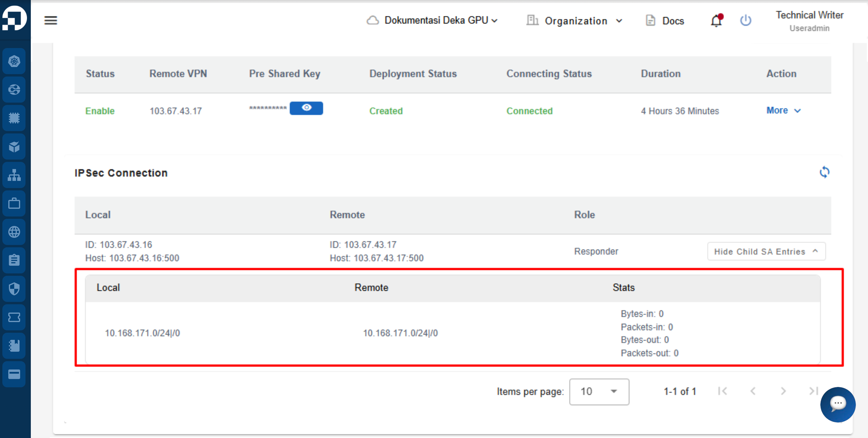Reveal the Pre Shared Key with eye button
The height and width of the screenshot is (438, 868).
306,108
